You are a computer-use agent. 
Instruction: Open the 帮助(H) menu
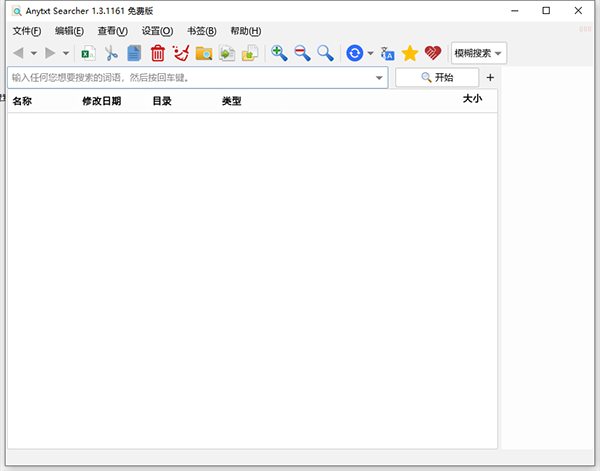[x=246, y=31]
